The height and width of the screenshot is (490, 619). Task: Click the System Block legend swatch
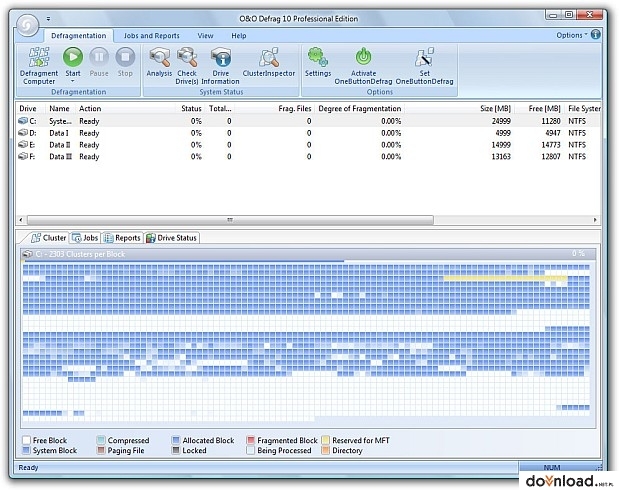tap(26, 450)
